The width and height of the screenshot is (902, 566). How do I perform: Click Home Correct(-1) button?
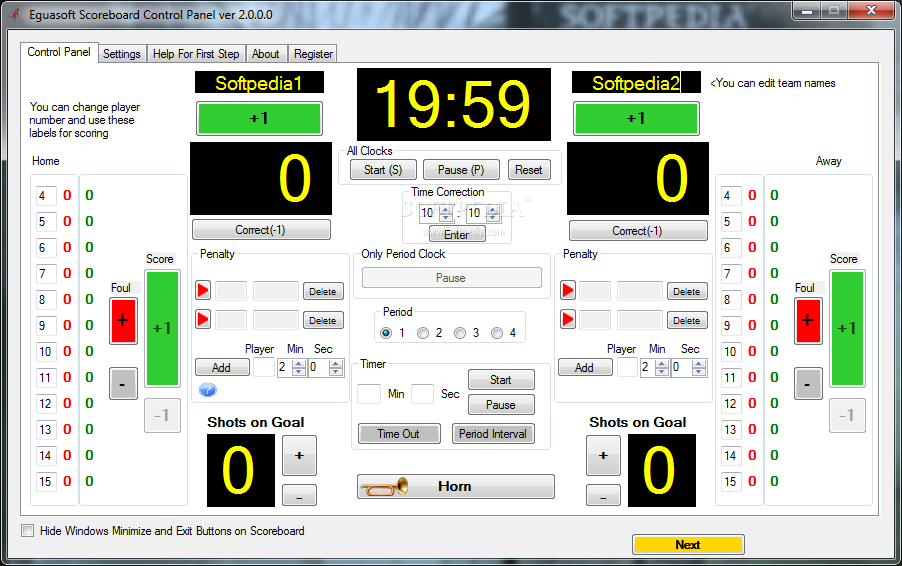click(261, 230)
